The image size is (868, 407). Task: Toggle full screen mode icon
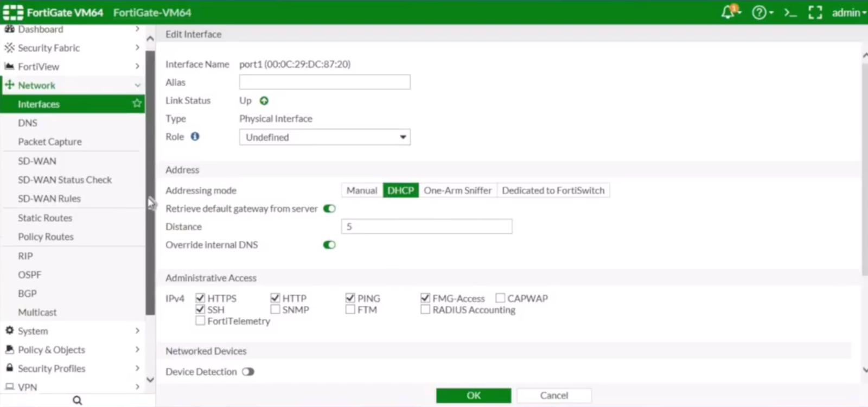(x=815, y=12)
